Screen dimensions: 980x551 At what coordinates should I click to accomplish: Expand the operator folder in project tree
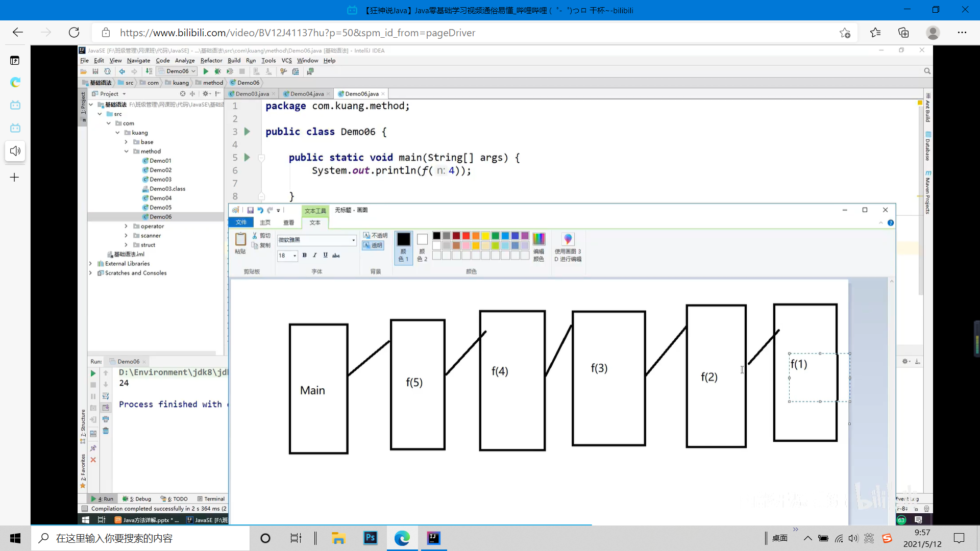pos(126,226)
